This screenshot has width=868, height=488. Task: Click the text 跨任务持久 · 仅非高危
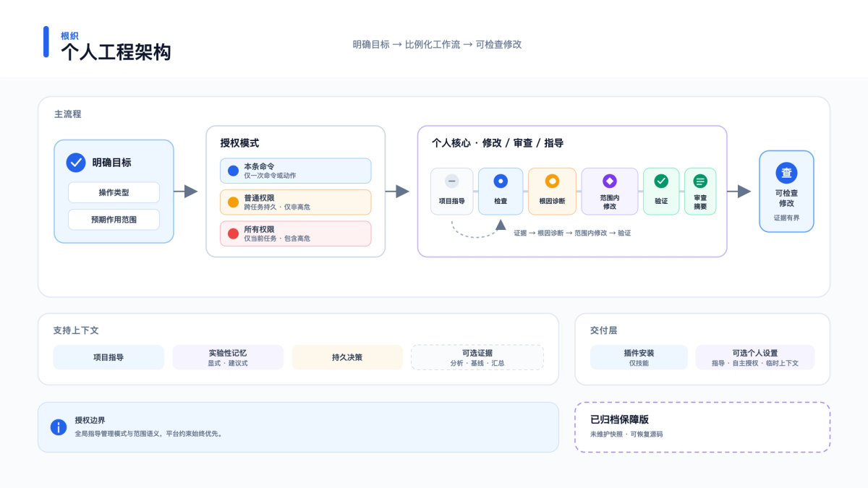pyautogui.click(x=277, y=207)
